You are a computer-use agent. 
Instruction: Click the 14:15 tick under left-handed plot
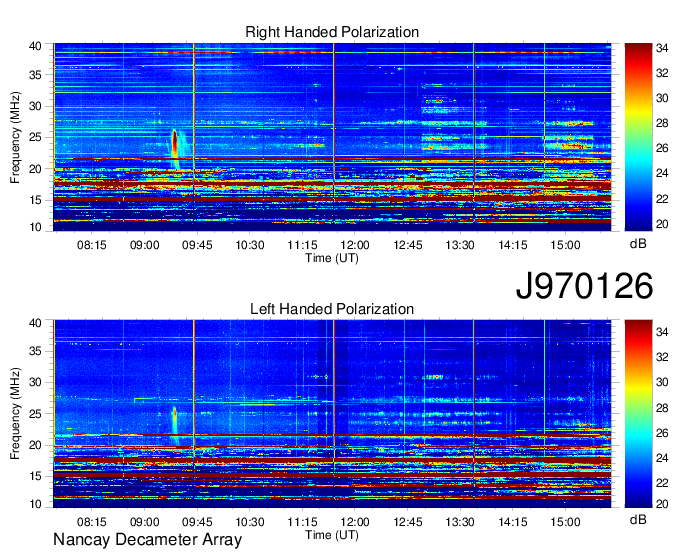513,522
